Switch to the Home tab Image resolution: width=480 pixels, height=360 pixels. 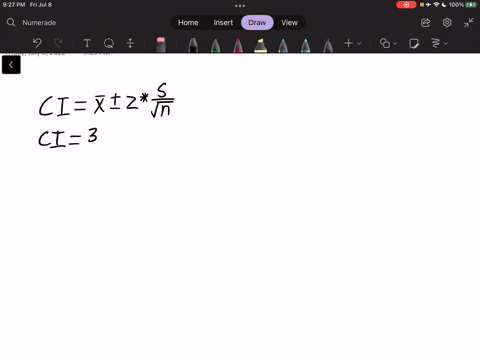click(x=188, y=22)
